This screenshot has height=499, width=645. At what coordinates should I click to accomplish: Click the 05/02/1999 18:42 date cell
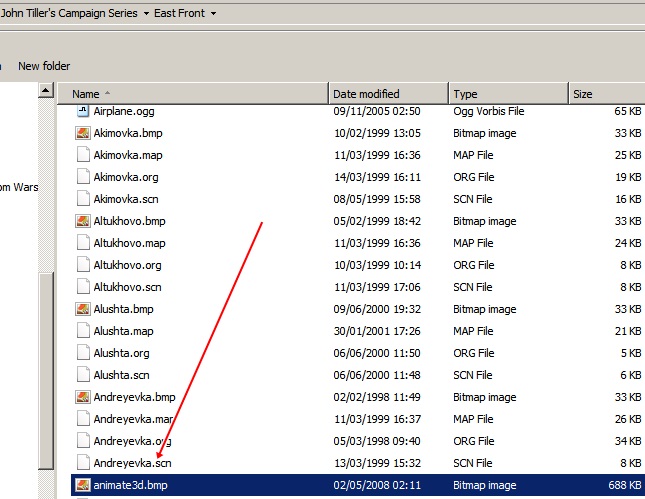click(377, 221)
